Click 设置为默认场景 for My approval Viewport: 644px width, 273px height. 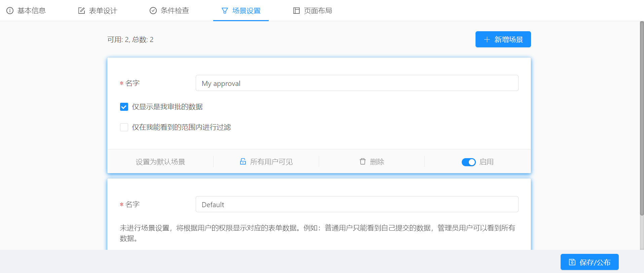[160, 162]
